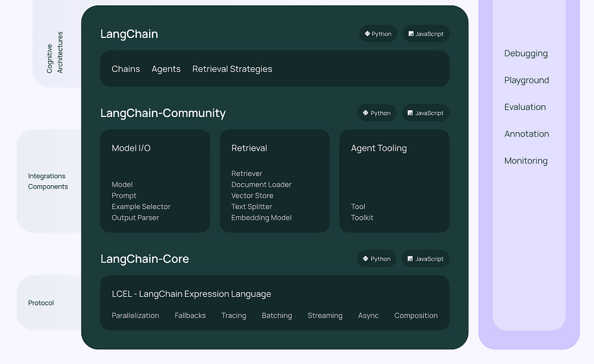Open the Debugging entry in side panel
The image size is (594, 364).
(x=526, y=53)
